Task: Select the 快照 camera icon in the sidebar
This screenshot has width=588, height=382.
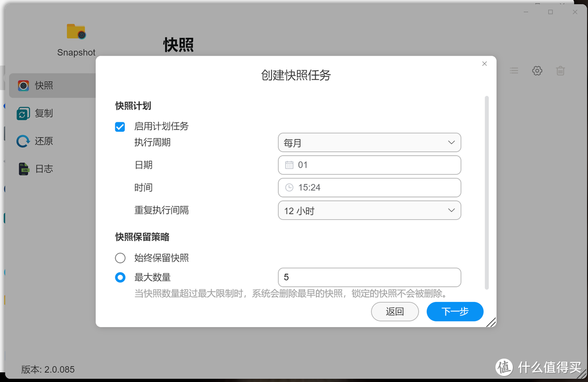Action: (x=22, y=85)
